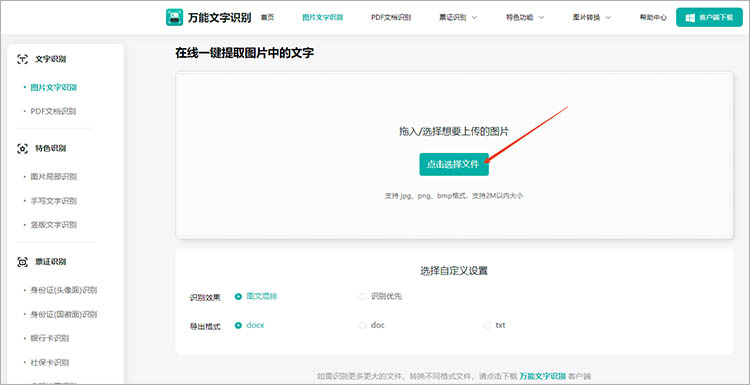
Task: Expand the 特色功能 top nav dropdown
Action: tap(525, 17)
